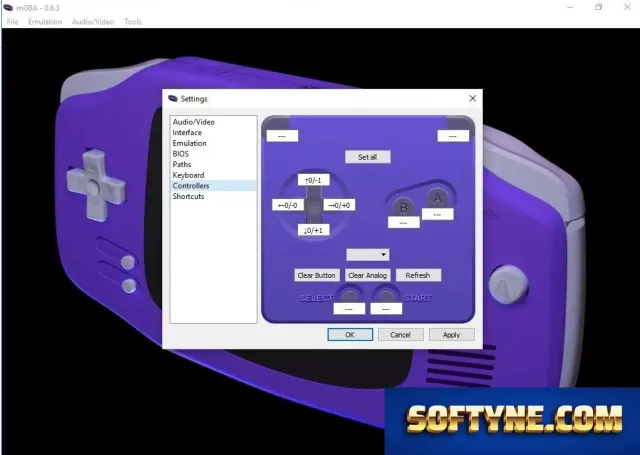
Task: Click the D-pad left binding field
Action: click(x=288, y=205)
